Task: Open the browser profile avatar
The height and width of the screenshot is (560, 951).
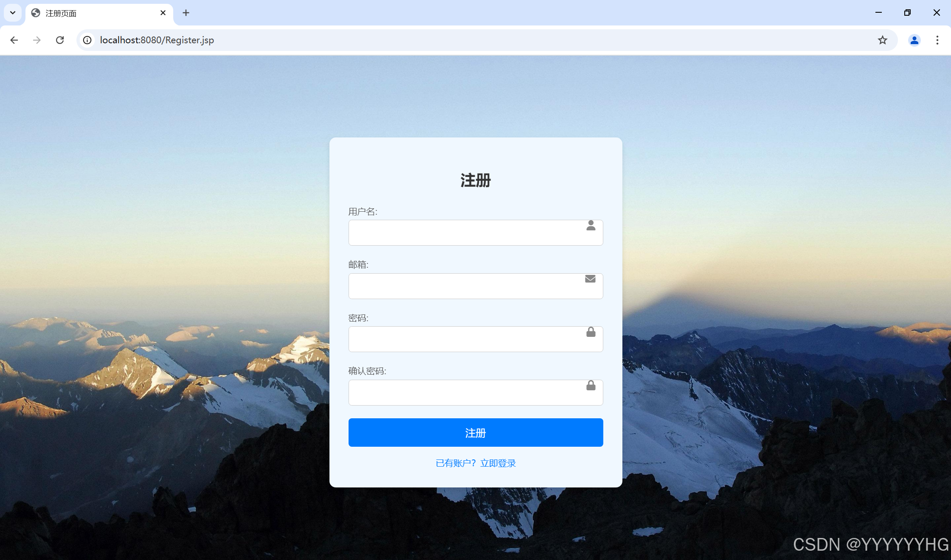Action: point(914,40)
